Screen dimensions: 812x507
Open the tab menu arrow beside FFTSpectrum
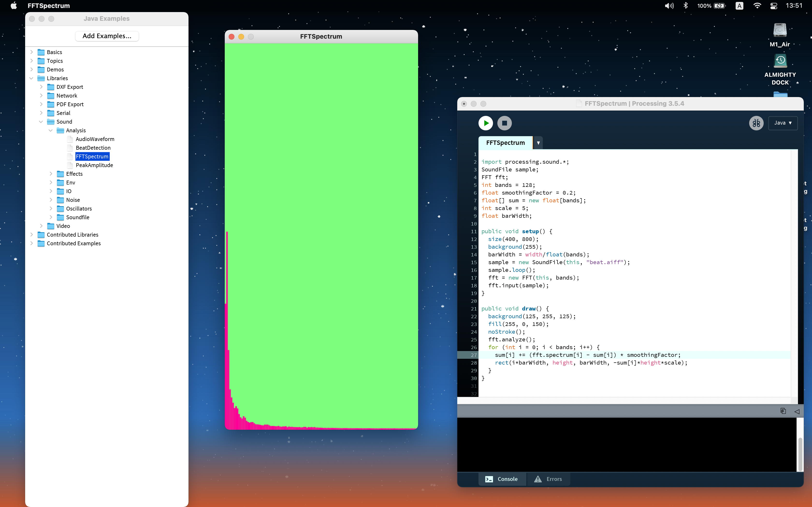click(x=538, y=143)
